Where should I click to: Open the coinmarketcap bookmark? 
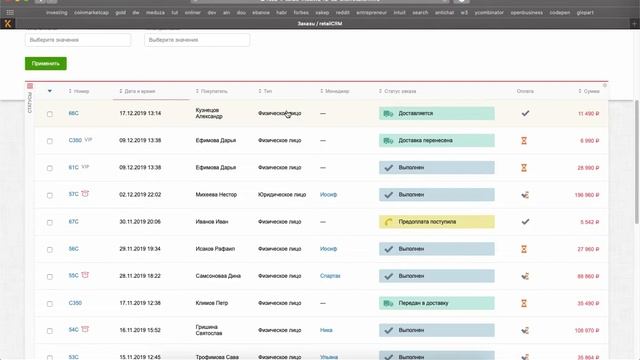91,13
